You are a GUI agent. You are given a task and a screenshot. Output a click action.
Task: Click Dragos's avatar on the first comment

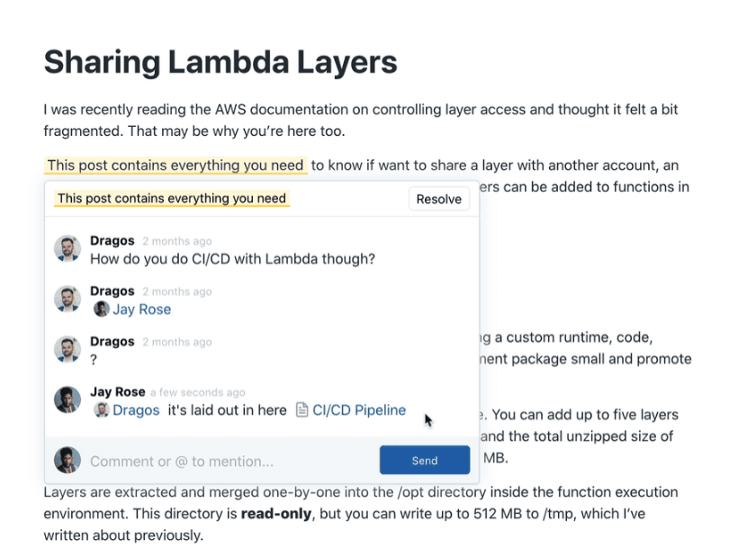[x=67, y=249]
